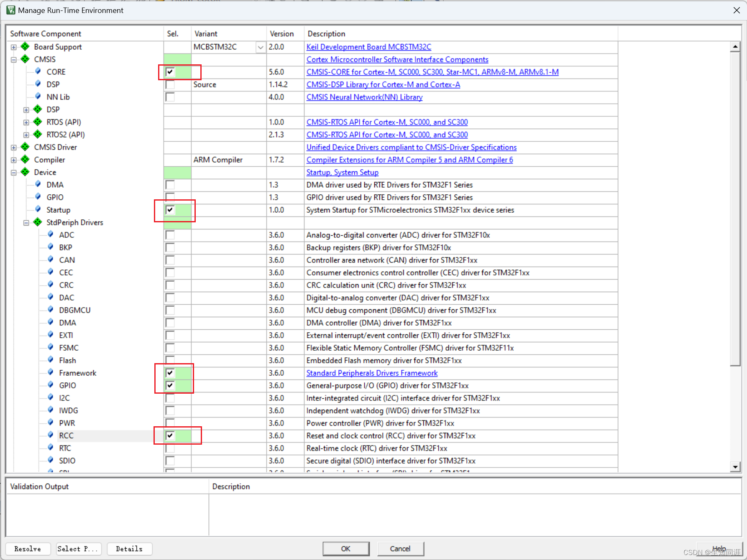Open the MCBSTM32C variant dropdown
Viewport: 747px width, 560px height.
260,47
